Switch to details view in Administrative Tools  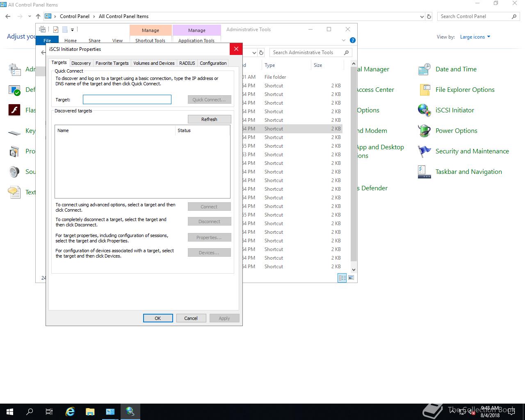(342, 278)
